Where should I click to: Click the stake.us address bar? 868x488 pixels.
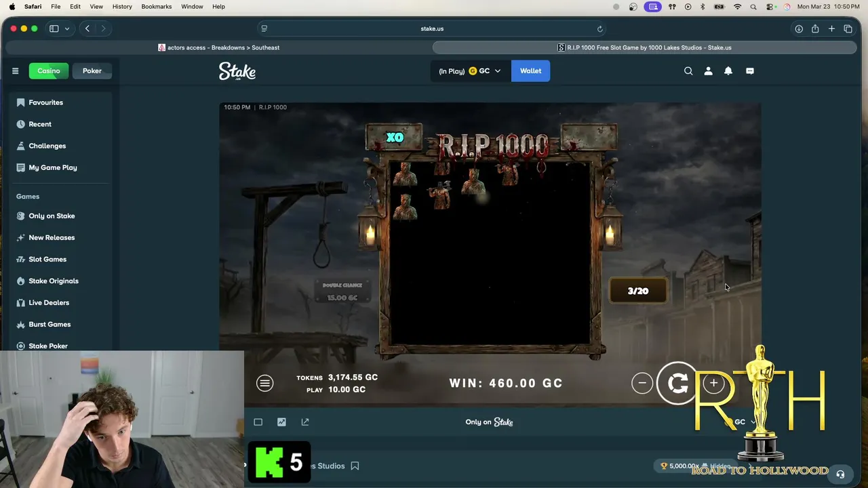point(432,28)
